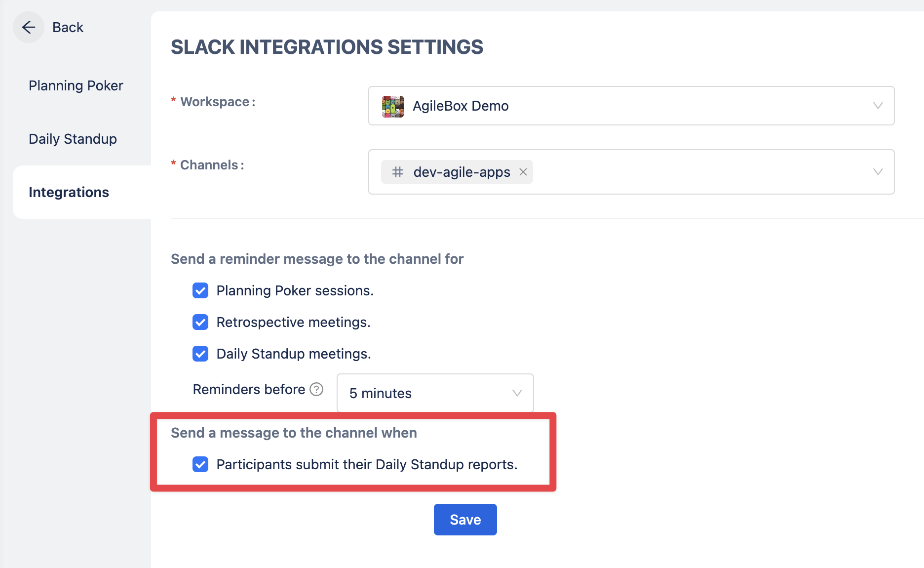The height and width of the screenshot is (568, 924).
Task: Open the 5 minutes reminder dropdown
Action: (x=434, y=393)
